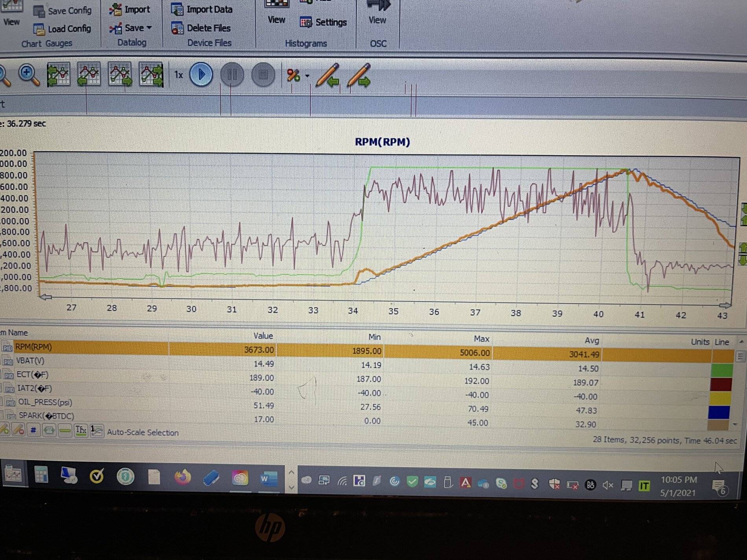Step the chart forward one frame
747x560 pixels.
120,74
